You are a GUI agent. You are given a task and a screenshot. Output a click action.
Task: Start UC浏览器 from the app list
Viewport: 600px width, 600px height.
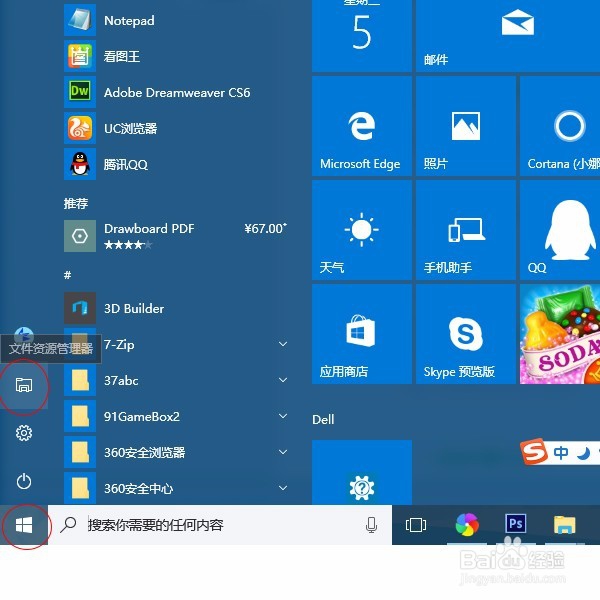(176, 128)
